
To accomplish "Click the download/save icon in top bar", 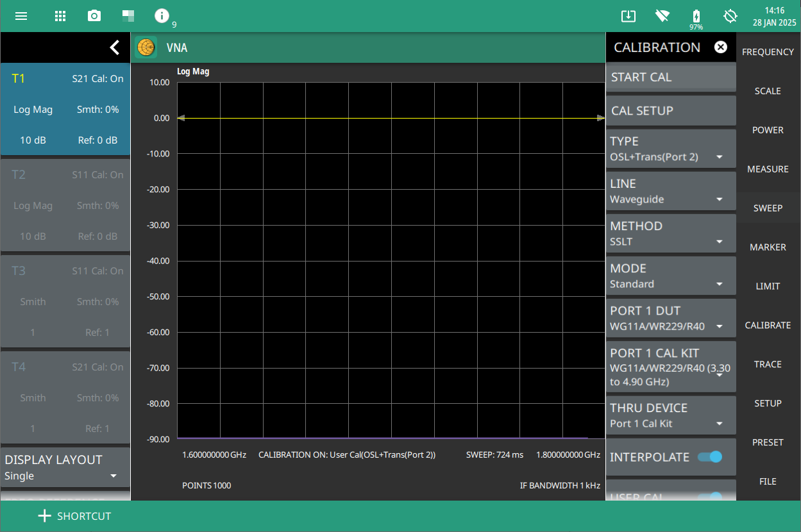I will [x=628, y=16].
